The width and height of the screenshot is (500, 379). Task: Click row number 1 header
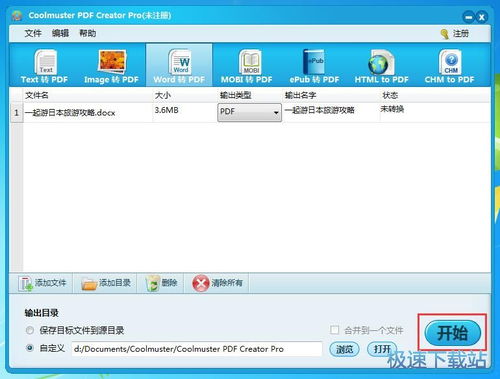point(17,113)
